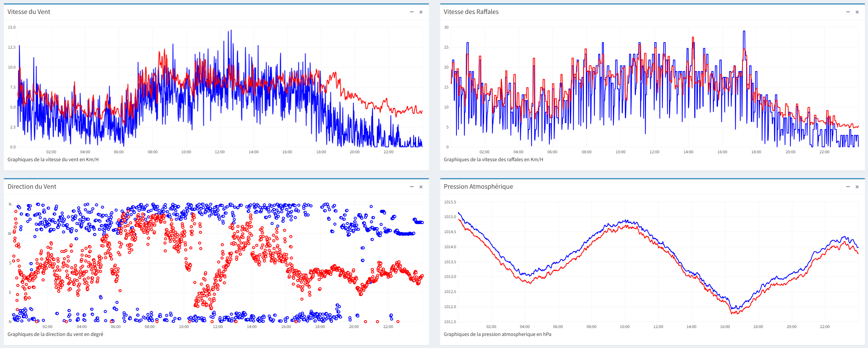
Task: Click the 12:00 label on wind direction axis
Action: [x=218, y=327]
